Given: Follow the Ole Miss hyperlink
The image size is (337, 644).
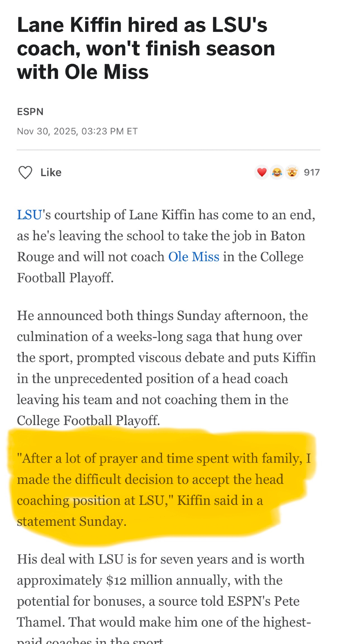Looking at the screenshot, I should point(194,257).
